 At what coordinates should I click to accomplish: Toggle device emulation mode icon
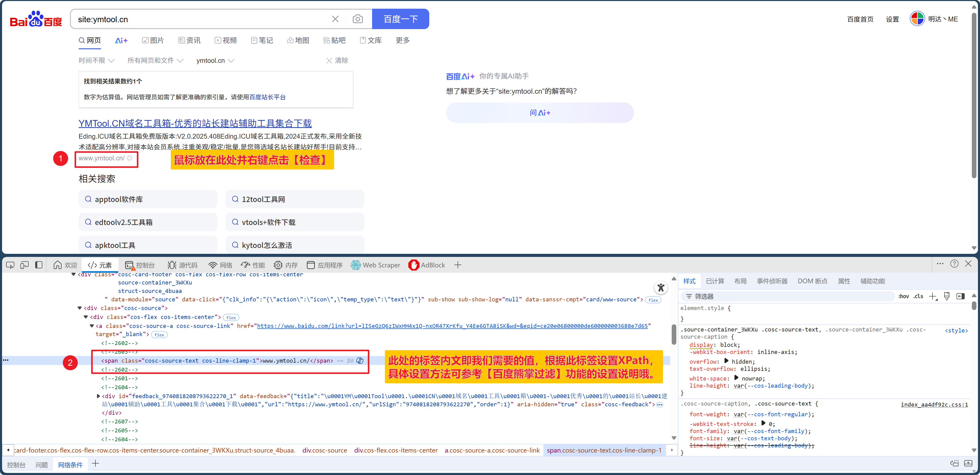(24, 265)
